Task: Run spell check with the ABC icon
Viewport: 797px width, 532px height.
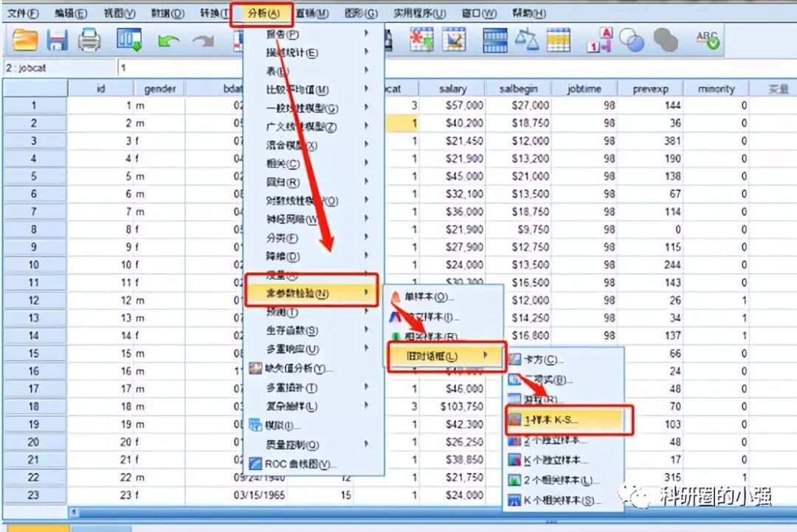Action: 708,41
